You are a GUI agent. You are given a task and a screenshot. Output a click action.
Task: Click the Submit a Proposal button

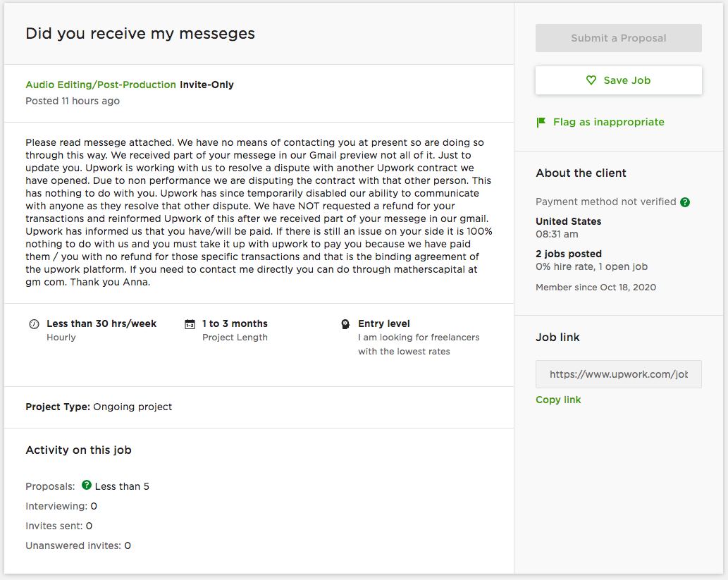tap(619, 38)
